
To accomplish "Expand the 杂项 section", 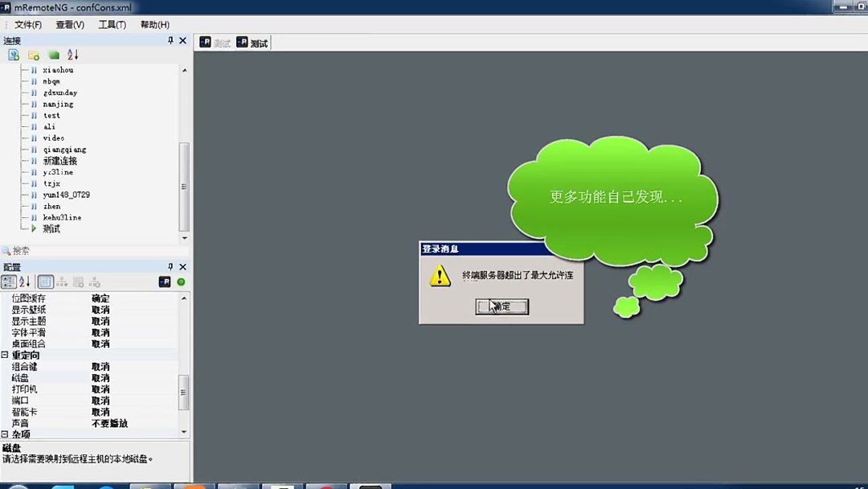I will tap(6, 434).
